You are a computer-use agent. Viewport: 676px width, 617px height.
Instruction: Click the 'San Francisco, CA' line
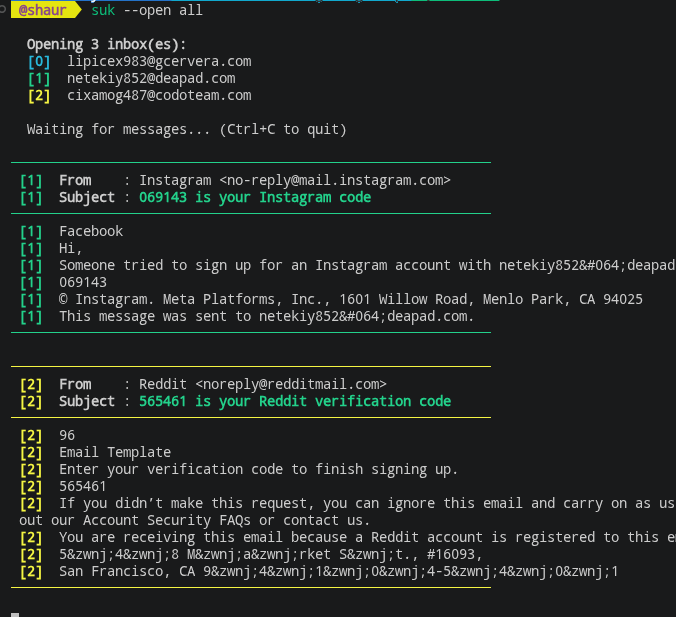point(338,571)
